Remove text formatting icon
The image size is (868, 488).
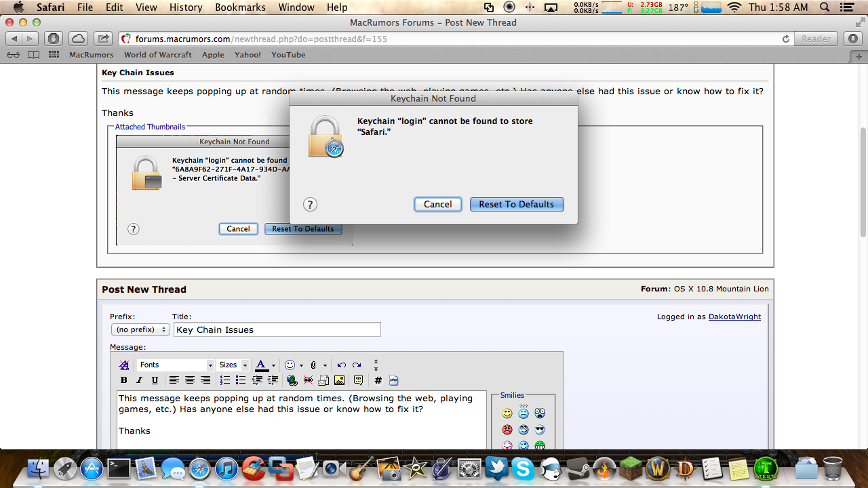pyautogui.click(x=123, y=365)
